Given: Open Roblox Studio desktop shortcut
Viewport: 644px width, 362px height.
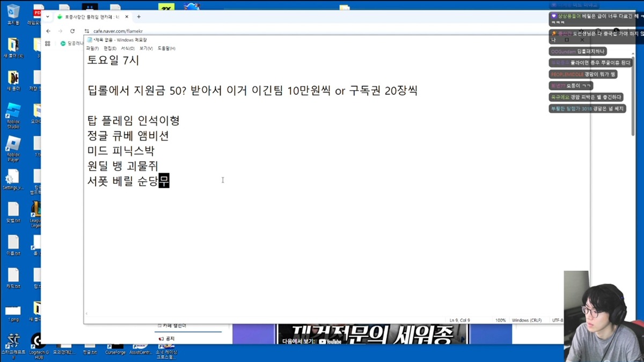Looking at the screenshot, I should pos(13,113).
